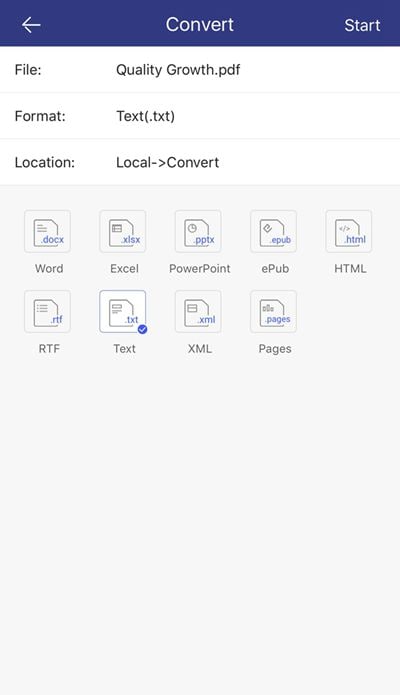Screen dimensions: 400x695
Task: Select the ePub format icon
Action: tap(274, 231)
